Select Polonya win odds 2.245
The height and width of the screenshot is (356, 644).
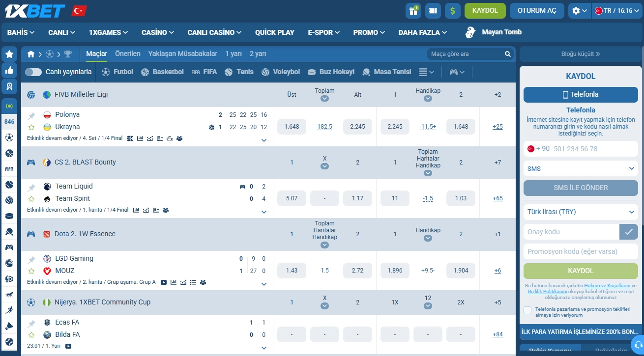395,127
